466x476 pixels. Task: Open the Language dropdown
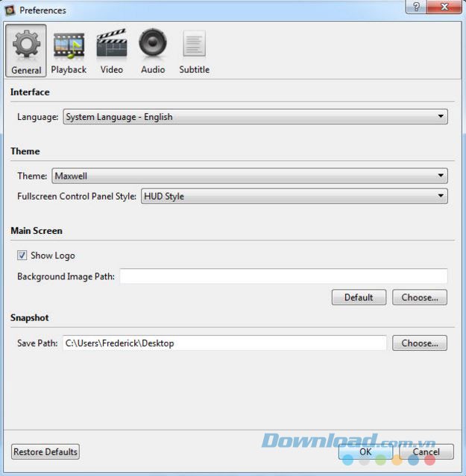click(255, 117)
